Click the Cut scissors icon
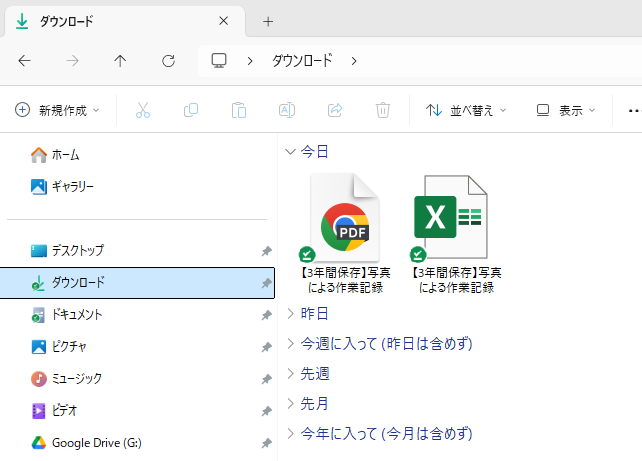642x461 pixels. click(x=143, y=110)
